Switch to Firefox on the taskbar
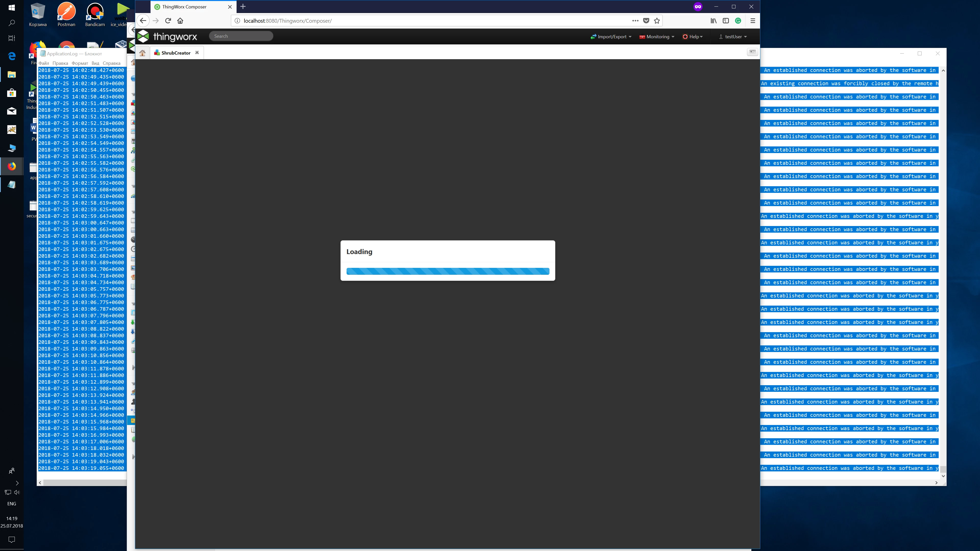The image size is (980, 551). [x=12, y=166]
